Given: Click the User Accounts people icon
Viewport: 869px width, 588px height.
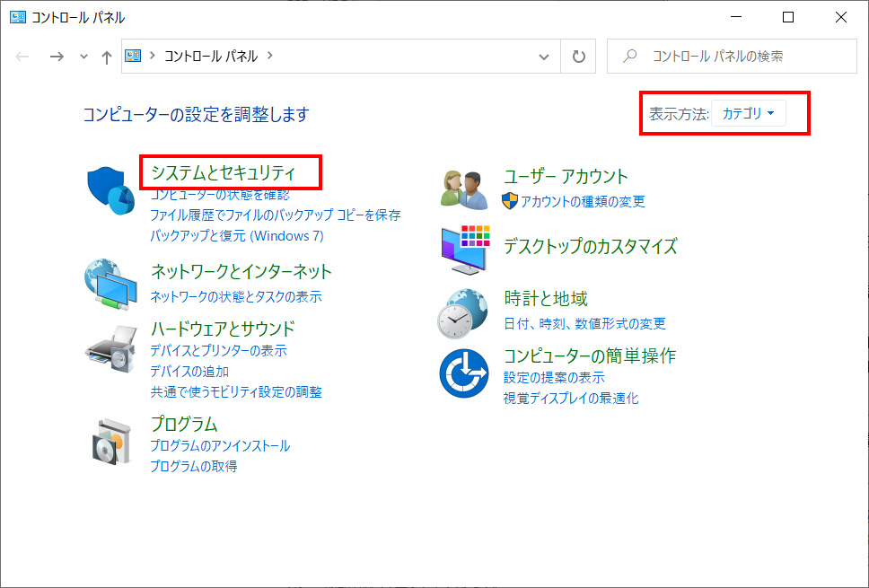Looking at the screenshot, I should pos(464,190).
